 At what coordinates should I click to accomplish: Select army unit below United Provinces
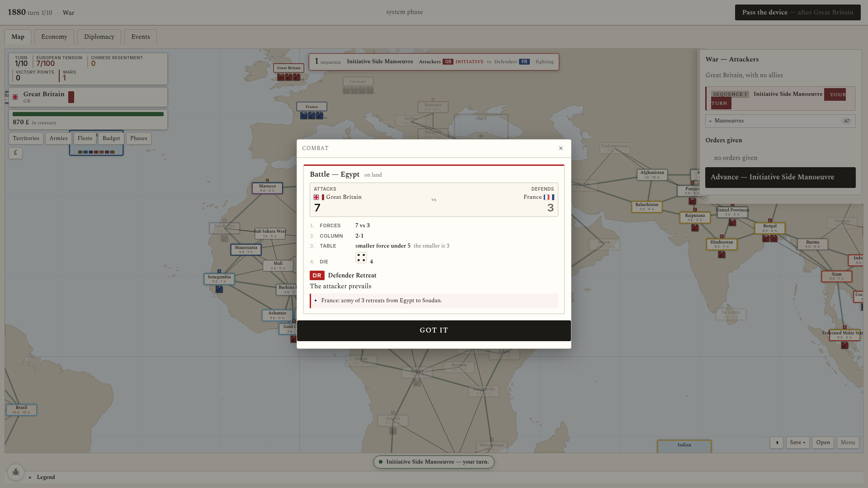tap(732, 222)
